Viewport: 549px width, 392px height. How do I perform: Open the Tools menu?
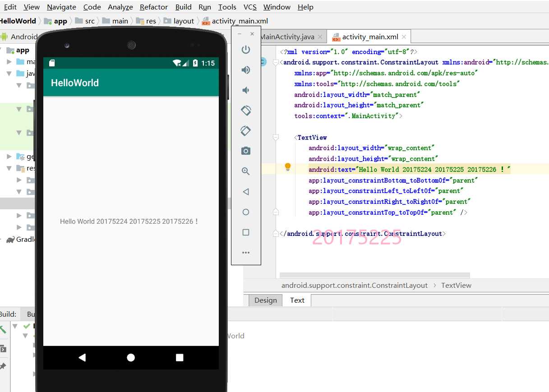pos(227,7)
